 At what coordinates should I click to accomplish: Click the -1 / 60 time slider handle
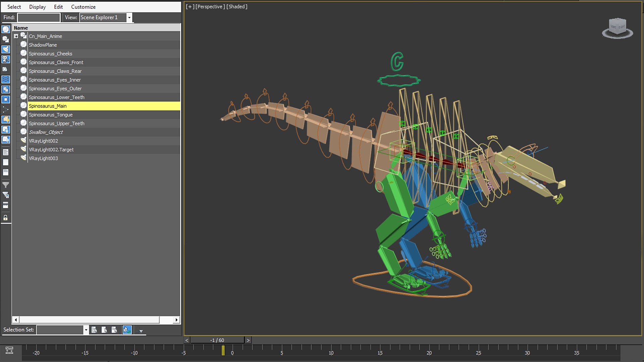217,340
